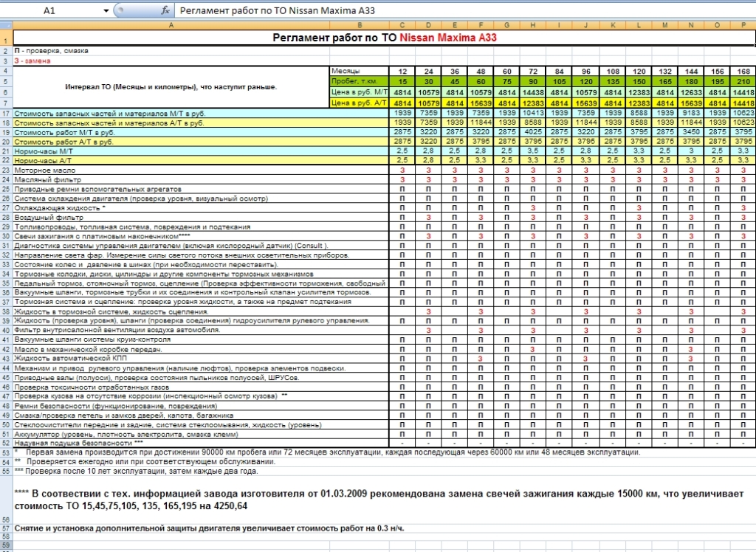The width and height of the screenshot is (756, 552).
Task: Click the Insert Function fx icon
Action: [165, 10]
